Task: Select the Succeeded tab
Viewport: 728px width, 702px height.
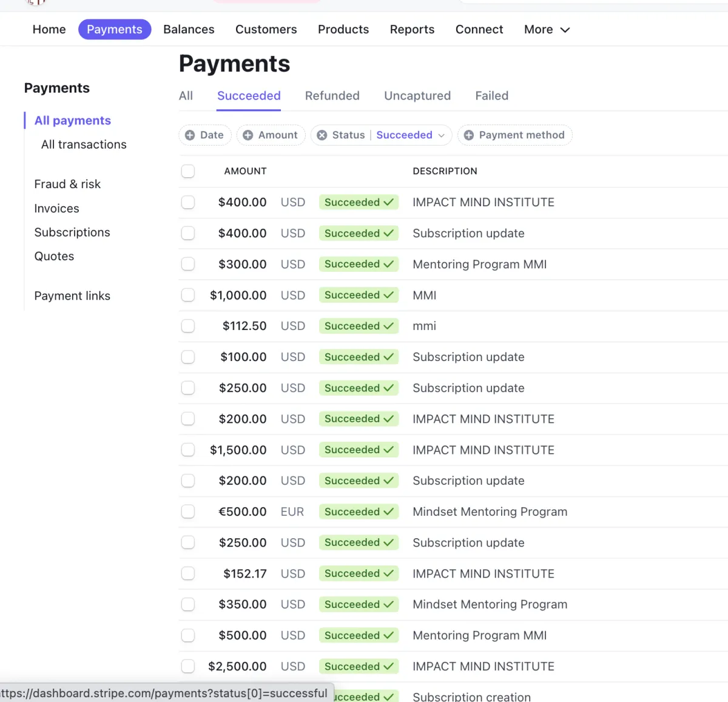Action: tap(249, 96)
